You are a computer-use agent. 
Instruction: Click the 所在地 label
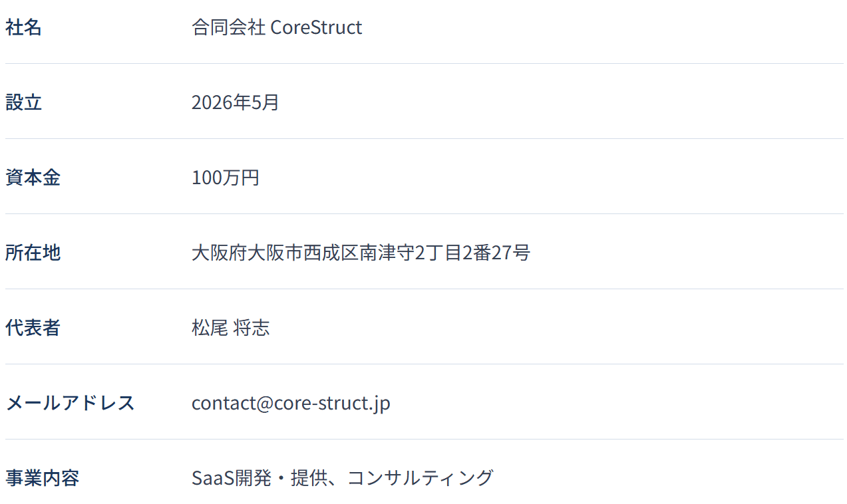(x=33, y=253)
